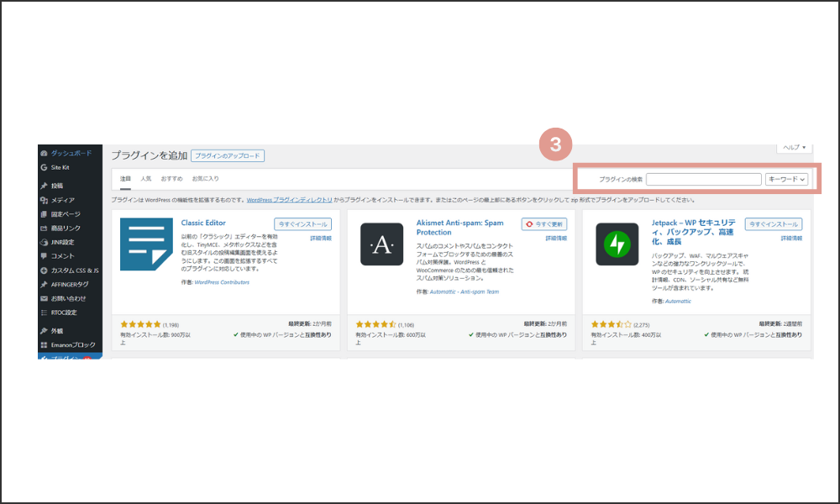Open お問い合わせ in the sidebar menu
This screenshot has width=840, height=504.
(69, 298)
